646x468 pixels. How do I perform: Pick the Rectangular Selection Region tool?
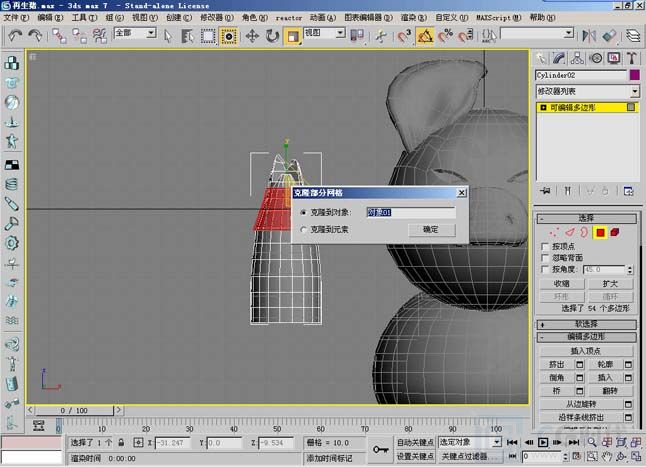(x=208, y=36)
